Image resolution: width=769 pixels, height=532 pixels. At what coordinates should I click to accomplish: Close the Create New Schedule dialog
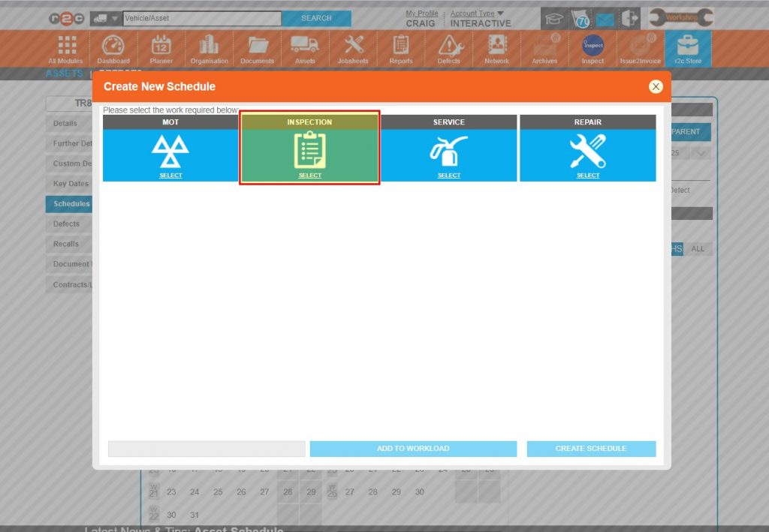(656, 87)
